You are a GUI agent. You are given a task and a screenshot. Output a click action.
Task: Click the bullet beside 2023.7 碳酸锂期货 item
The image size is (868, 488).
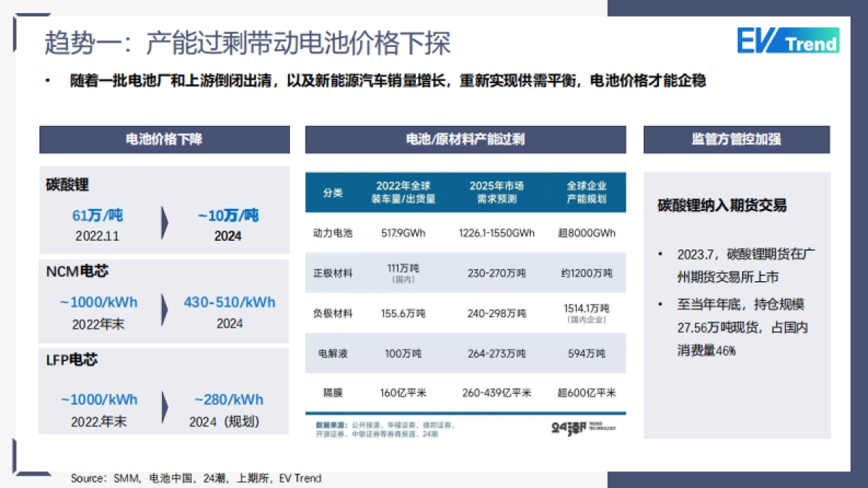(x=660, y=253)
